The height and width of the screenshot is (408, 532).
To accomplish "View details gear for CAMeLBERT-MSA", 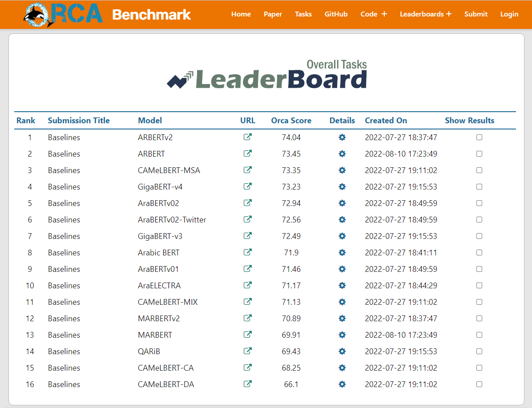I will point(342,170).
